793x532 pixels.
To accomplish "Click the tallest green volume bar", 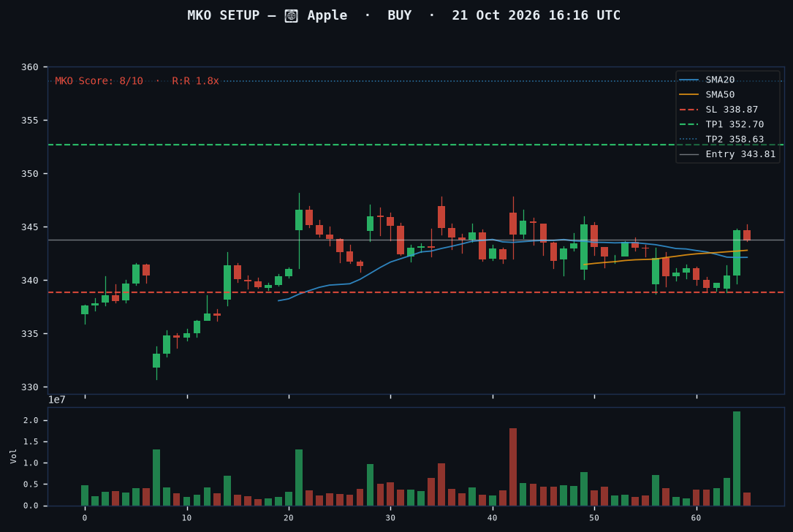I will click(737, 459).
